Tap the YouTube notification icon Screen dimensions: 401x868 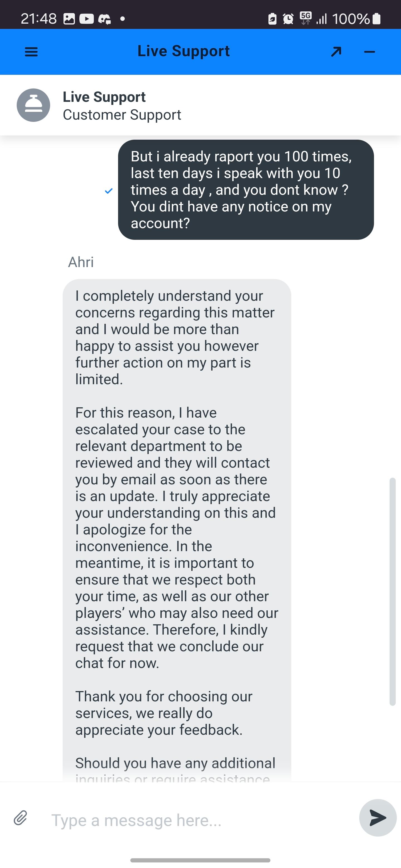[x=86, y=19]
